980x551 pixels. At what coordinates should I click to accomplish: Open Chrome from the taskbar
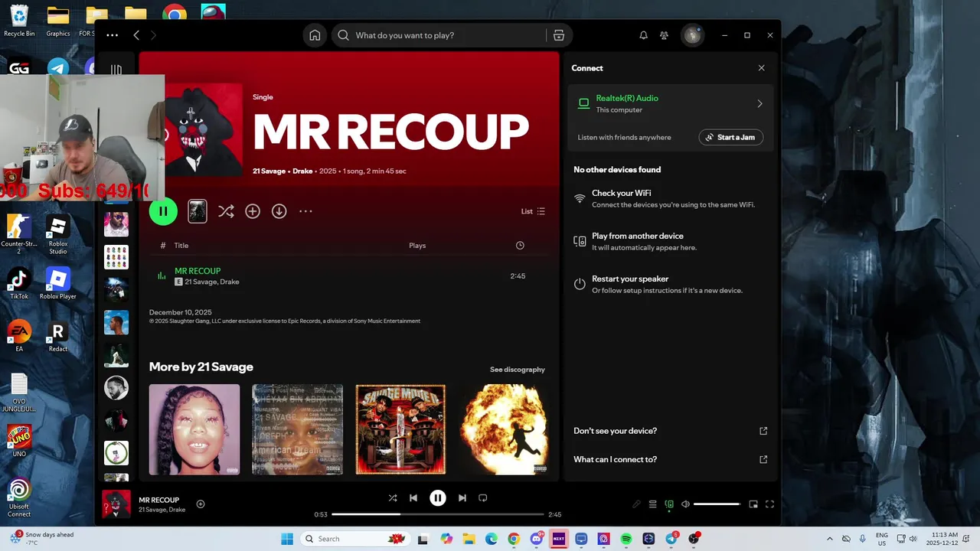[x=514, y=539]
